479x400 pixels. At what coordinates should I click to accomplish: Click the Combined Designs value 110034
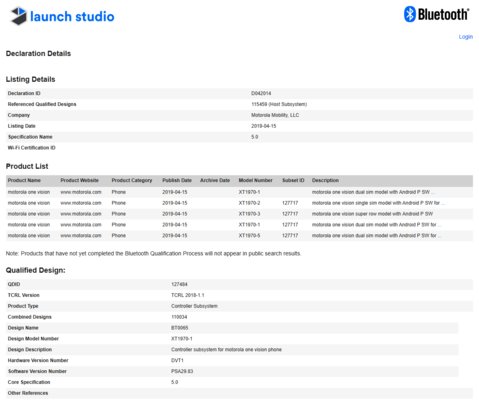coord(179,317)
